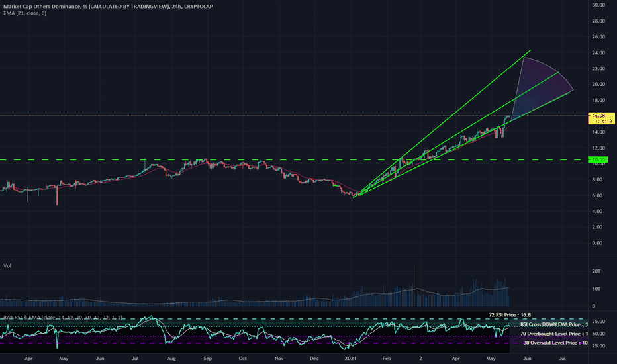This screenshot has height=364, width=617.
Task: Click the Nov label on time axis
Action: [x=279, y=359]
